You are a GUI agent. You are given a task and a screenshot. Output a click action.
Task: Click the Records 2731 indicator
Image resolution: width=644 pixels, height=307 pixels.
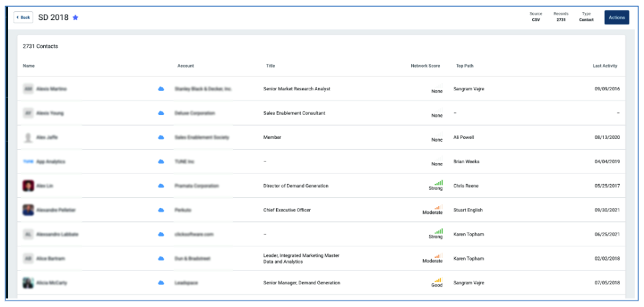pos(561,17)
